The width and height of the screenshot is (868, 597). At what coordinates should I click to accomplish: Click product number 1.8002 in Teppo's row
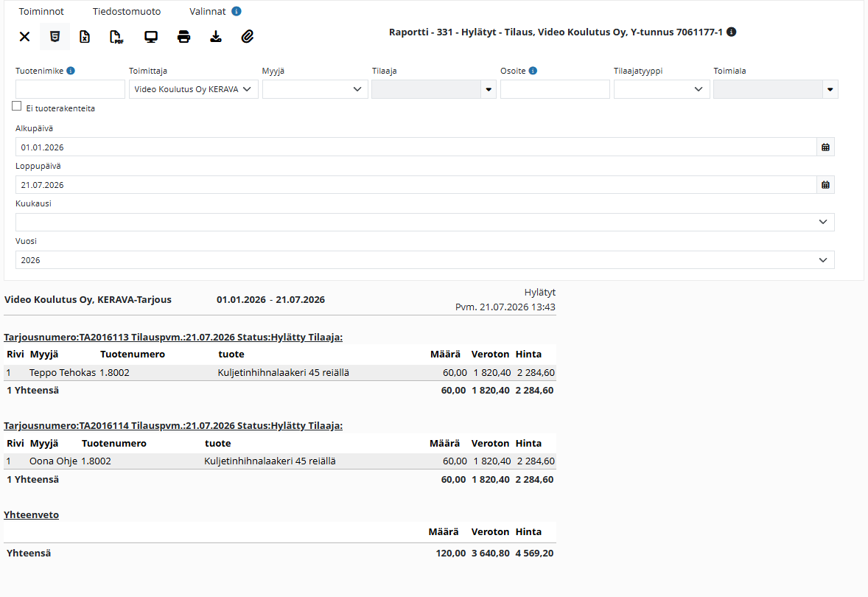[x=115, y=373]
